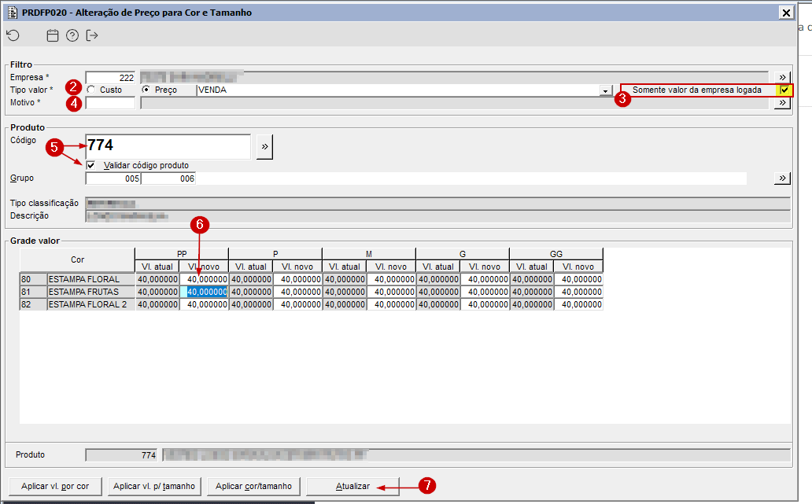Select ESTAMPA FLORAL row P Vl. novo cell
Image resolution: width=812 pixels, height=504 pixels.
(297, 279)
